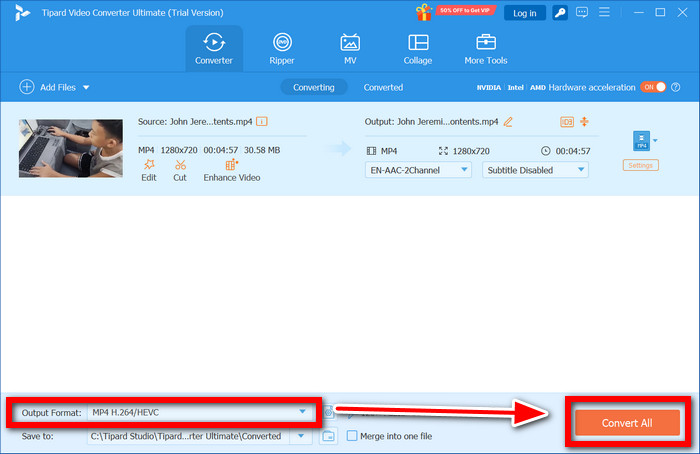This screenshot has height=454, width=700.
Task: Click the output duration 00:04:57 text
Action: coord(573,151)
